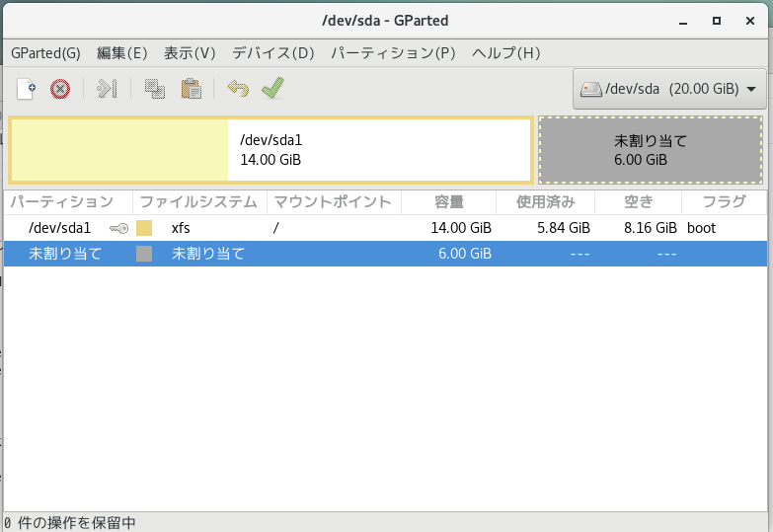
Task: Click the hard disk icon in device selector
Action: click(591, 89)
